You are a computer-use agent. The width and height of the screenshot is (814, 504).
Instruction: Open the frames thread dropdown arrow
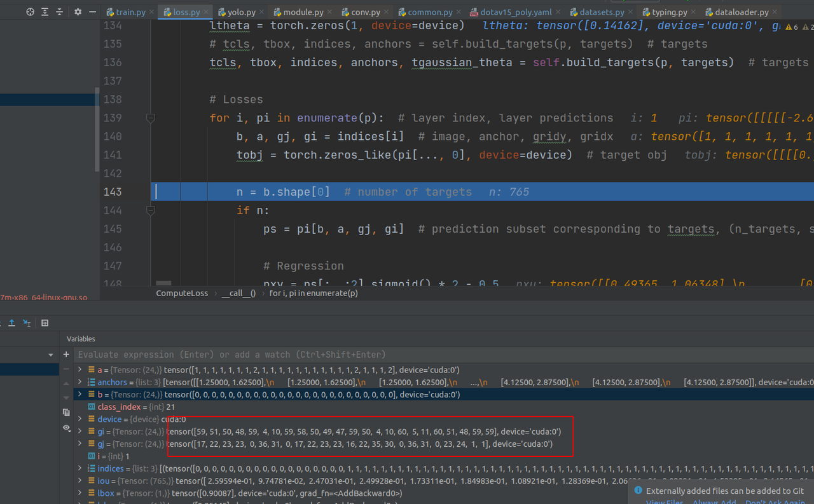[x=51, y=355]
